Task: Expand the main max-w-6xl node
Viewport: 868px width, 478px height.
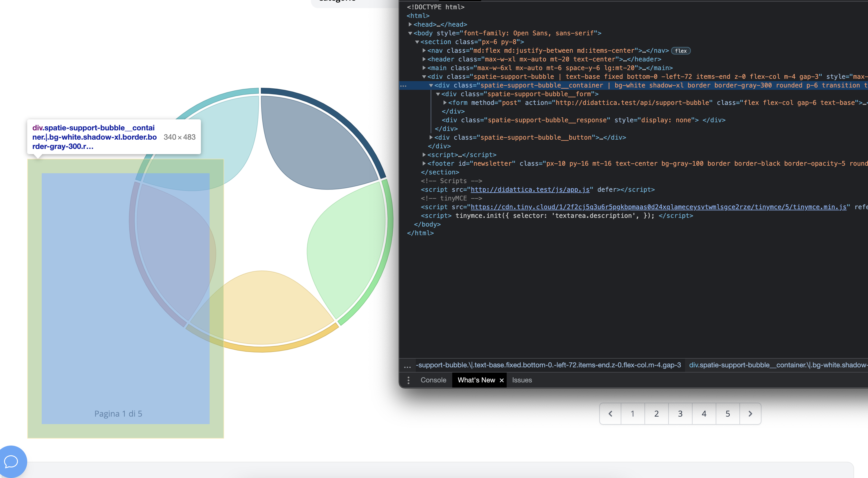Action: pos(424,68)
